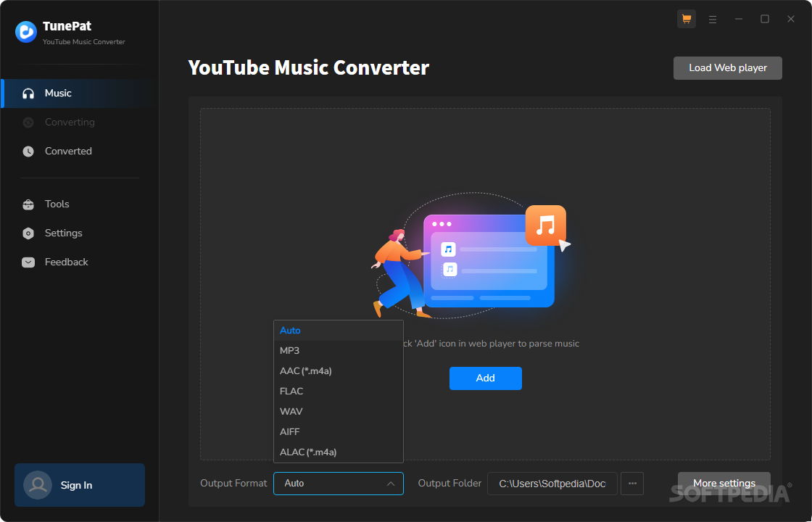Click the blue Add button
Screen dimensions: 812x522
coord(485,378)
